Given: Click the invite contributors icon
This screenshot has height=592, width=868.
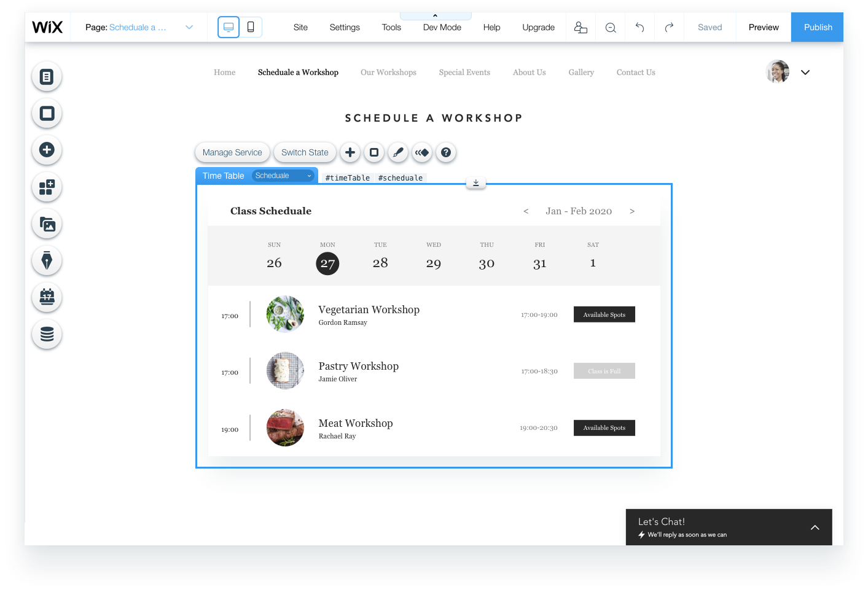Looking at the screenshot, I should click(581, 27).
